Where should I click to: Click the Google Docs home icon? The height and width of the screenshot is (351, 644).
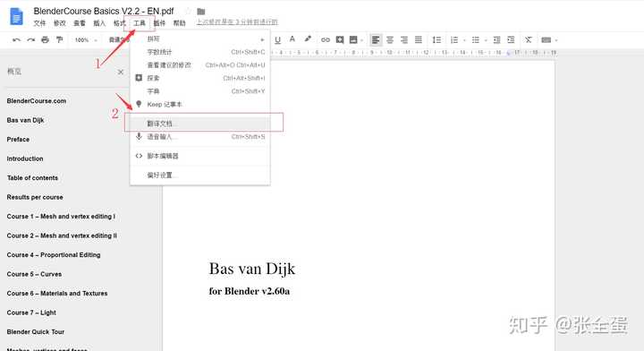(x=16, y=16)
